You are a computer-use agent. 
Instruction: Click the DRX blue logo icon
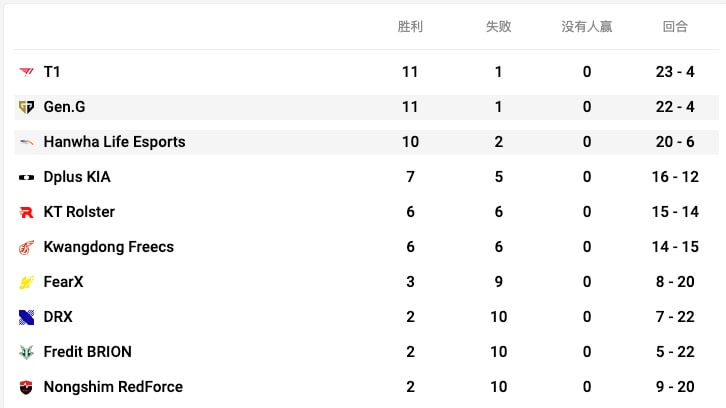point(26,317)
